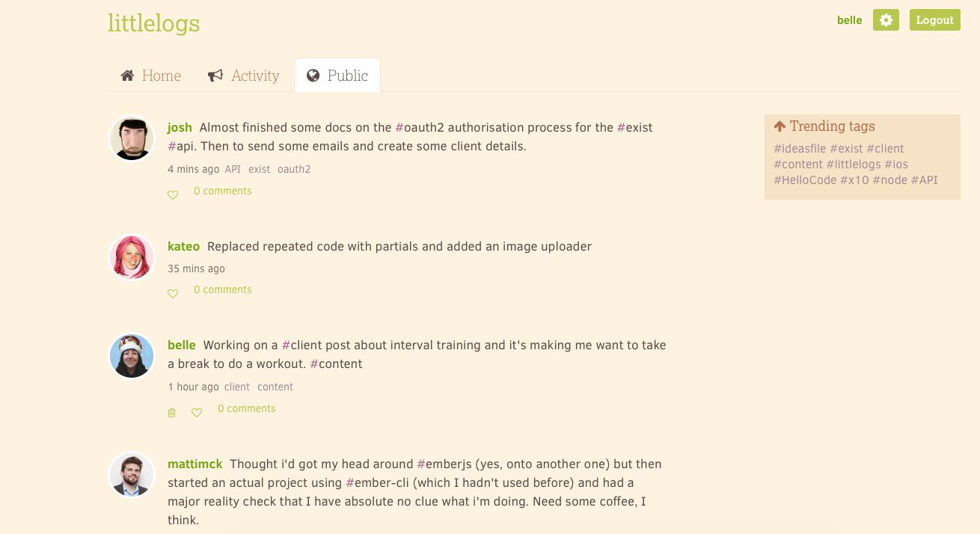Open mattimck's profile photo

click(x=132, y=474)
